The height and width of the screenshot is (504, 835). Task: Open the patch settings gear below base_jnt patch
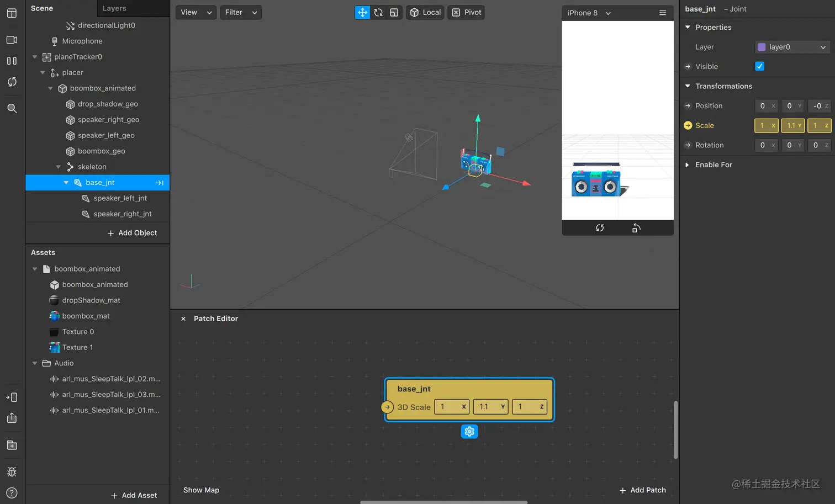(469, 432)
